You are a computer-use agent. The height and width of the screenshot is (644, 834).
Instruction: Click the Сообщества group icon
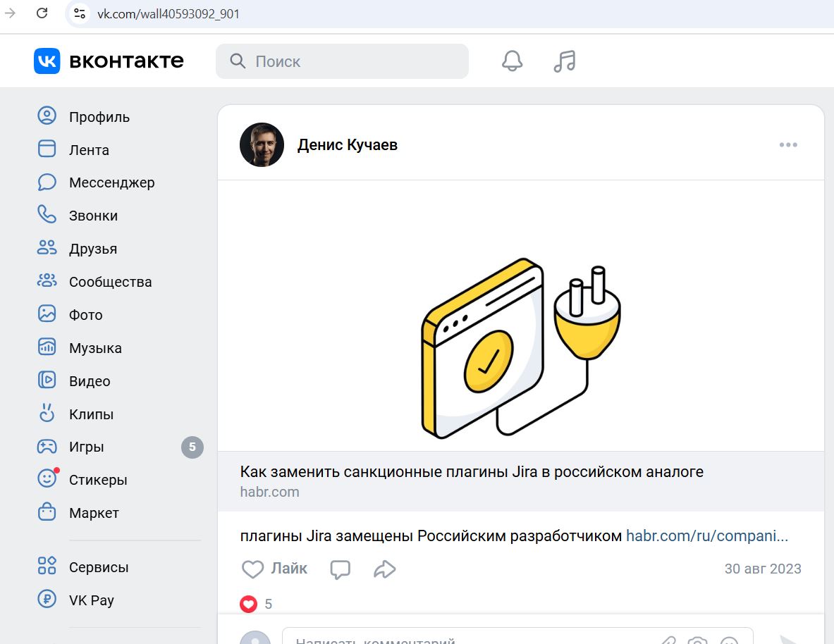47,281
